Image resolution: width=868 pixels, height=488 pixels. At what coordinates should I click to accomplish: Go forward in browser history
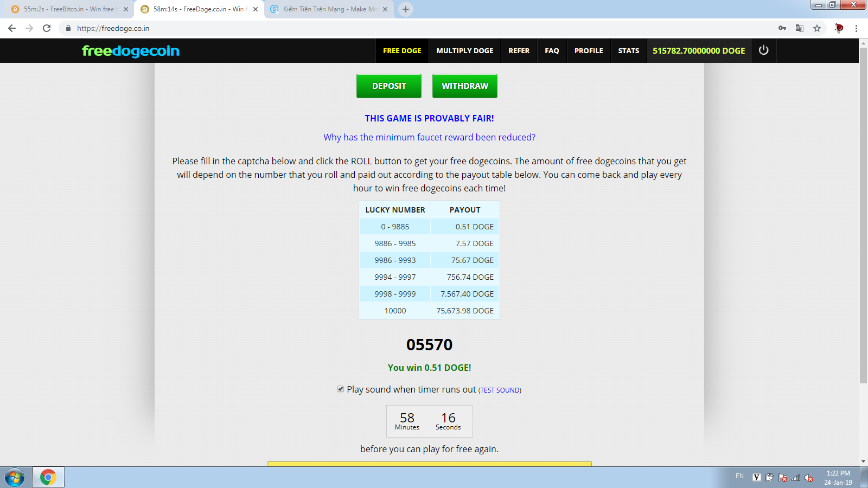coord(29,28)
